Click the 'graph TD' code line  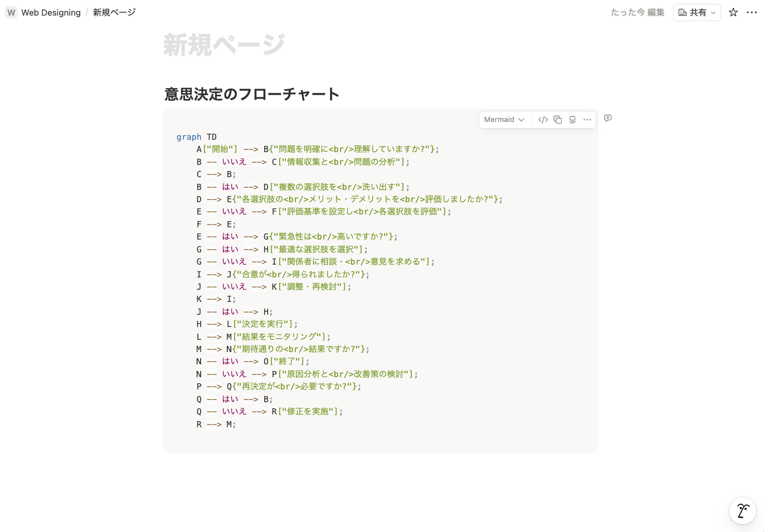196,137
